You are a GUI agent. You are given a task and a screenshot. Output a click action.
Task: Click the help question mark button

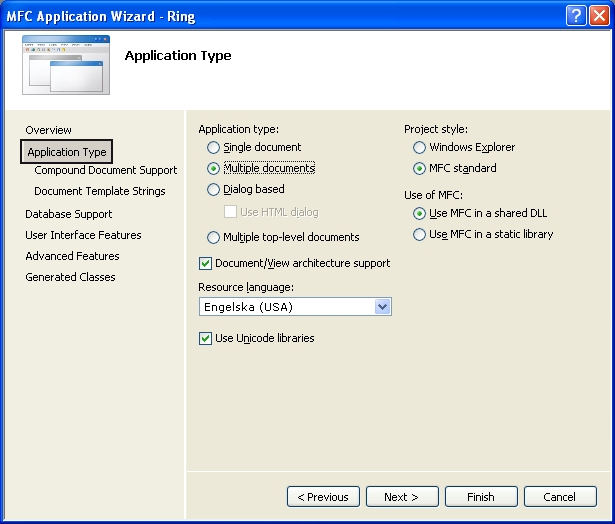click(x=575, y=15)
